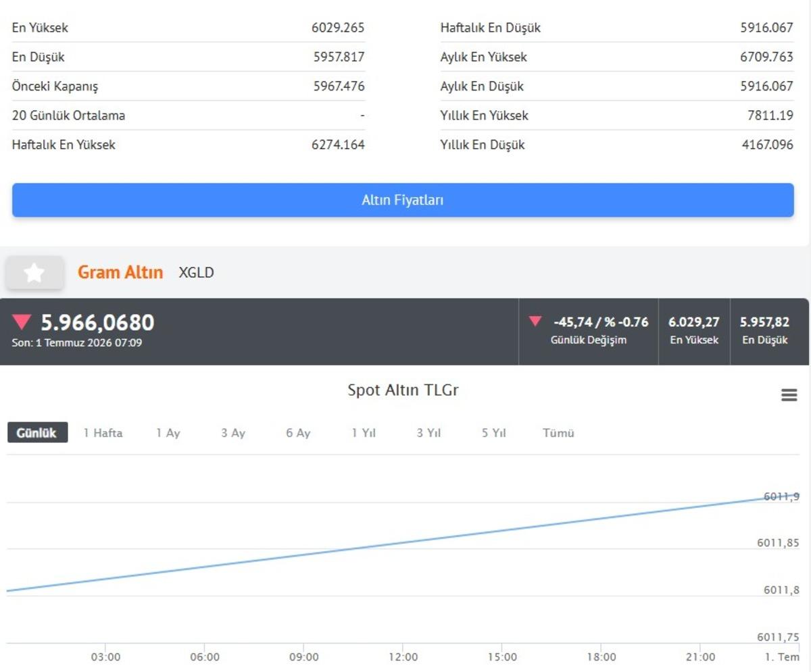This screenshot has width=811, height=672.
Task: Switch chart to 5 Yıl range
Action: pyautogui.click(x=494, y=433)
